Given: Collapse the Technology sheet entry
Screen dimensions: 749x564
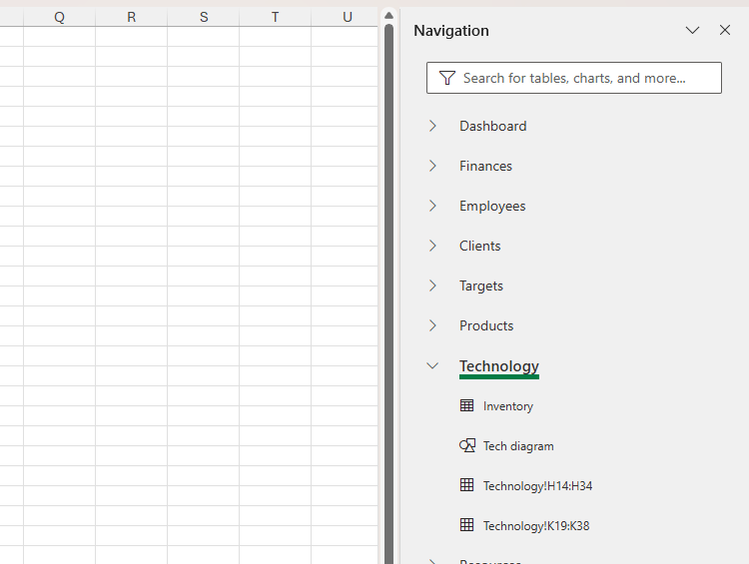Looking at the screenshot, I should [433, 366].
